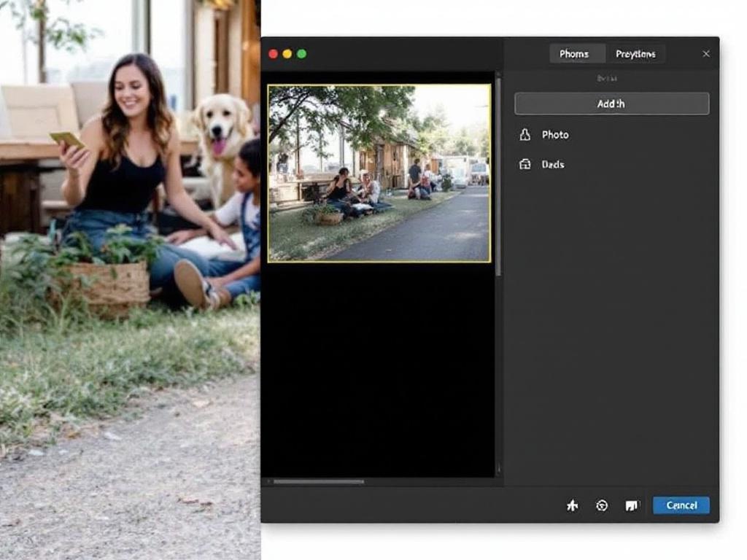Switch to the Projects tab
The width and height of the screenshot is (747, 560).
[x=635, y=53]
